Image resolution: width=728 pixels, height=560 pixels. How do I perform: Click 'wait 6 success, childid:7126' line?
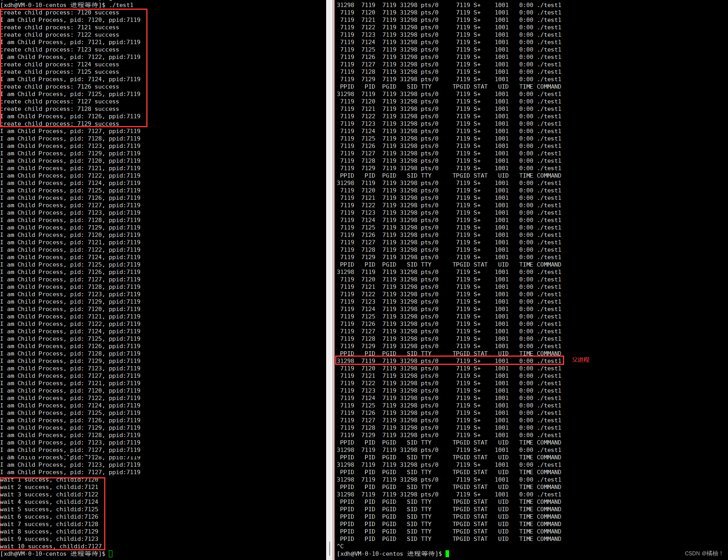(x=50, y=517)
